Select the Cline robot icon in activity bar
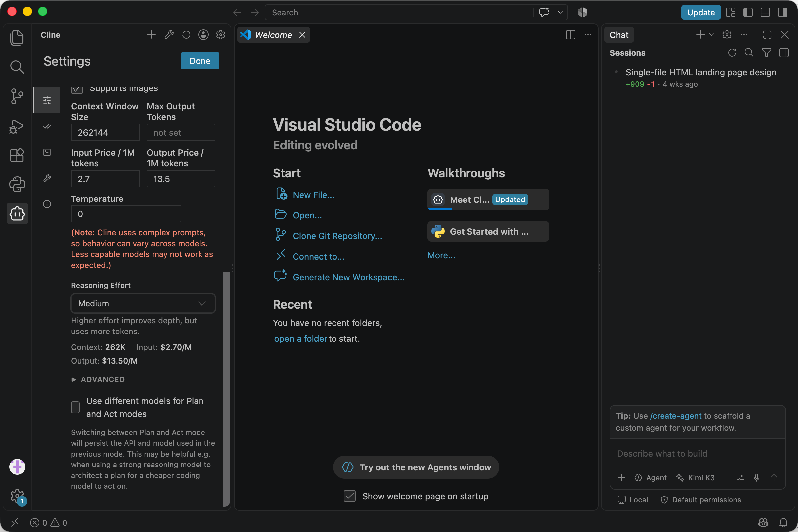This screenshot has width=798, height=532. pyautogui.click(x=17, y=214)
